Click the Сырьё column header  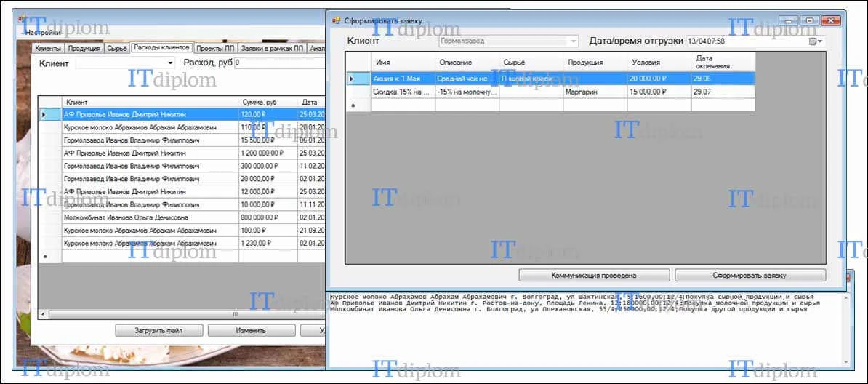click(x=531, y=62)
